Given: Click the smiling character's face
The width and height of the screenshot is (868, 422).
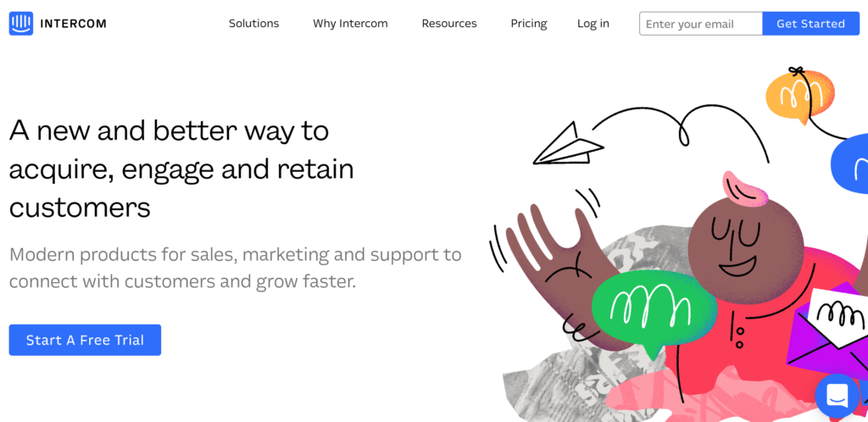Looking at the screenshot, I should pos(746,249).
